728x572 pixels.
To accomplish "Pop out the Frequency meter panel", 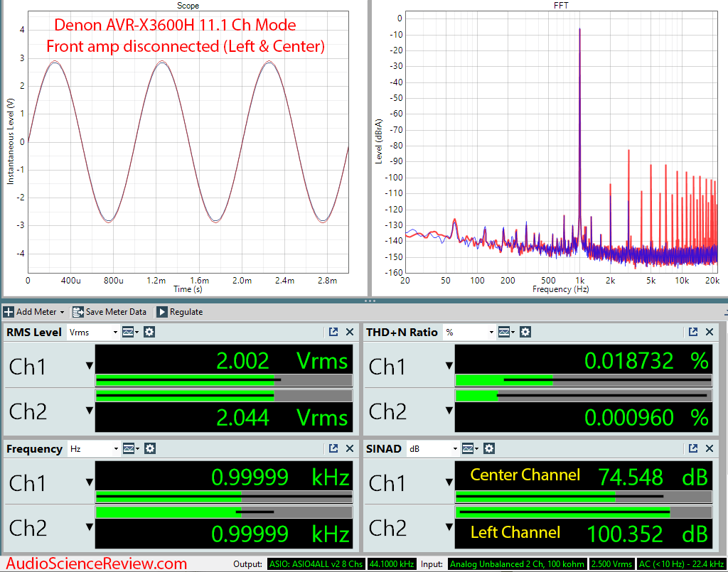I will coord(333,448).
